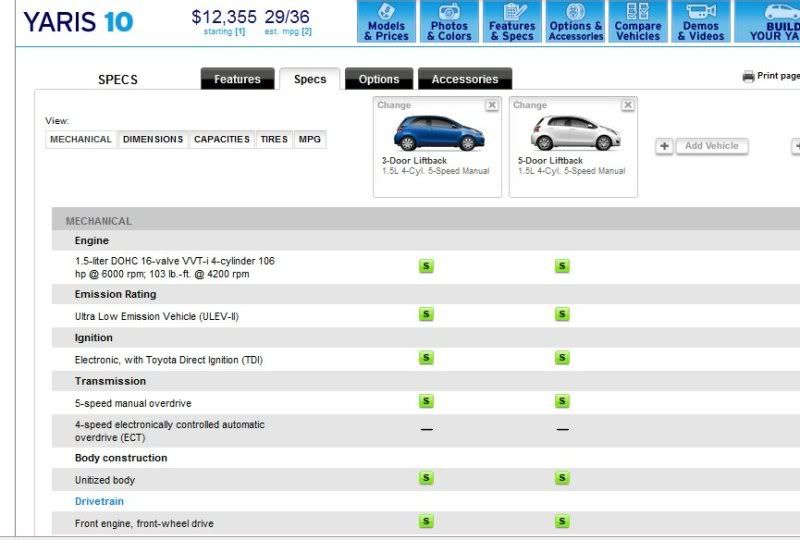The image size is (800, 540).
Task: Click 5-Door standard icon for Engine row
Action: 562,266
